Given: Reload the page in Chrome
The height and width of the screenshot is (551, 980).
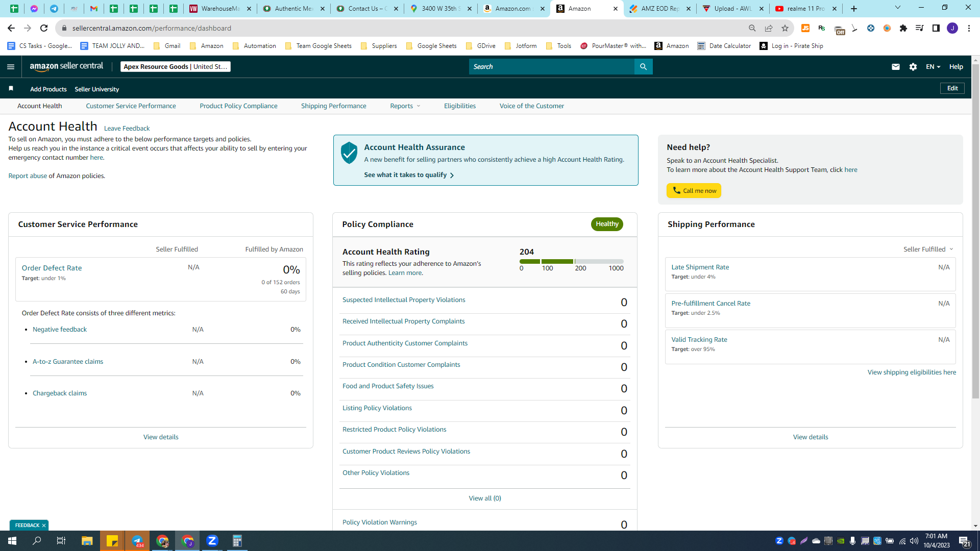Looking at the screenshot, I should tap(44, 28).
